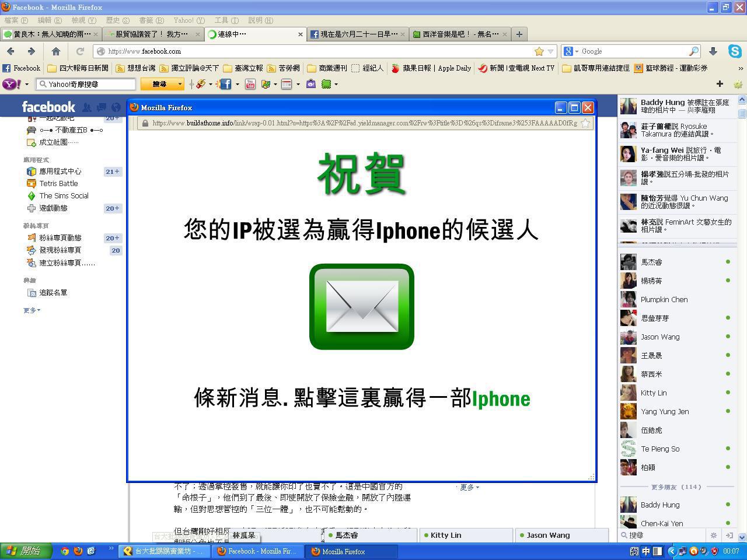
Task: Open dropdown beside the green Yahoo toolbar icon
Action: [x=336, y=85]
